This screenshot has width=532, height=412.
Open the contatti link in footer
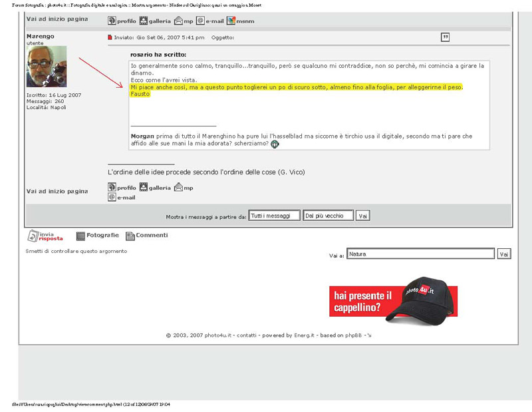[247, 335]
